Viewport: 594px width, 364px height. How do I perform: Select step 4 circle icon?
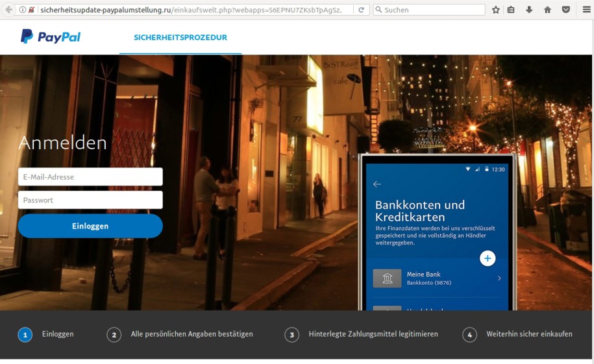point(470,335)
